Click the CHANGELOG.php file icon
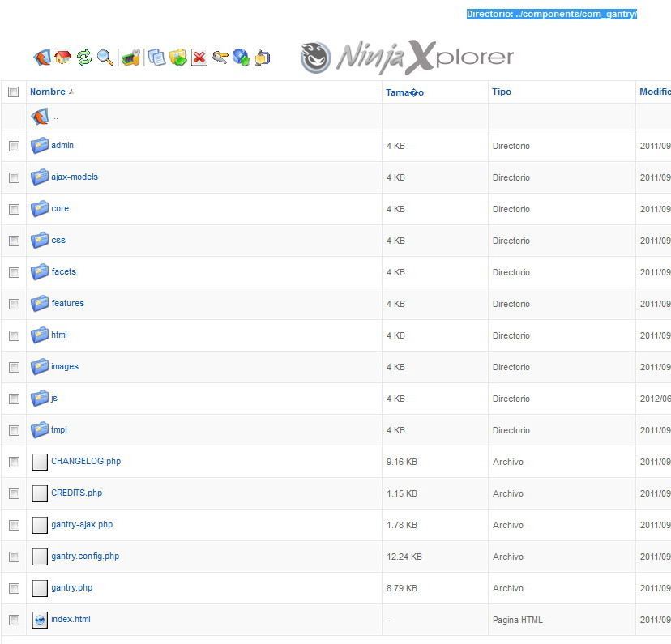 pyautogui.click(x=40, y=462)
